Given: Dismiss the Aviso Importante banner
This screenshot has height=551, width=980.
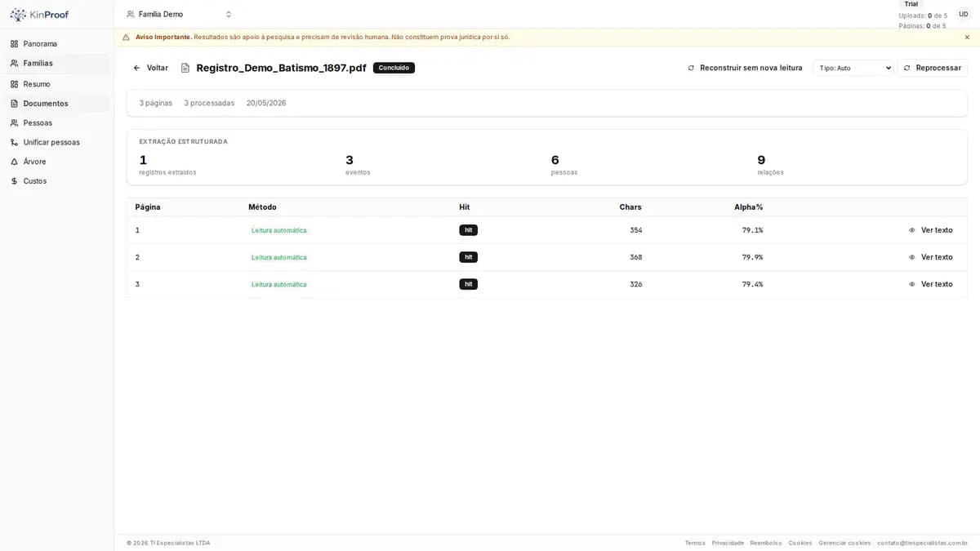Looking at the screenshot, I should click(967, 38).
